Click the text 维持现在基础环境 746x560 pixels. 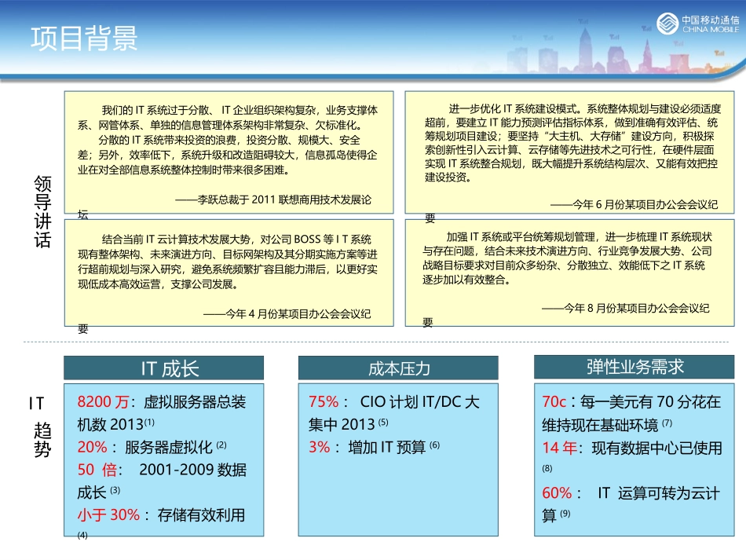click(x=600, y=425)
